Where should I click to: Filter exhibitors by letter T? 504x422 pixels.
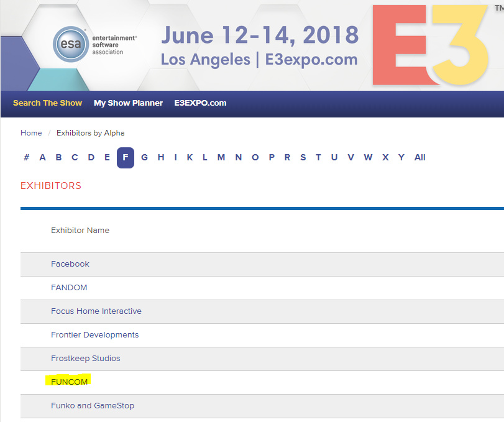point(318,157)
